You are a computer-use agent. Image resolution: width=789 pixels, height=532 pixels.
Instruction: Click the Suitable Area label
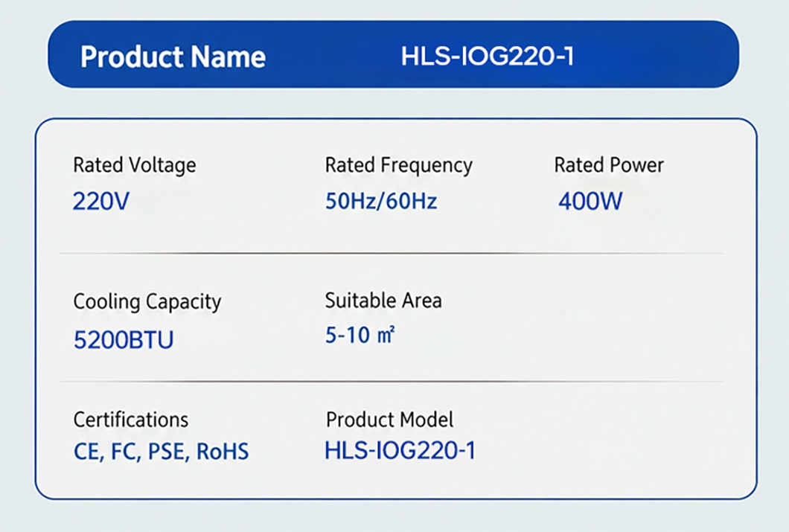click(383, 301)
